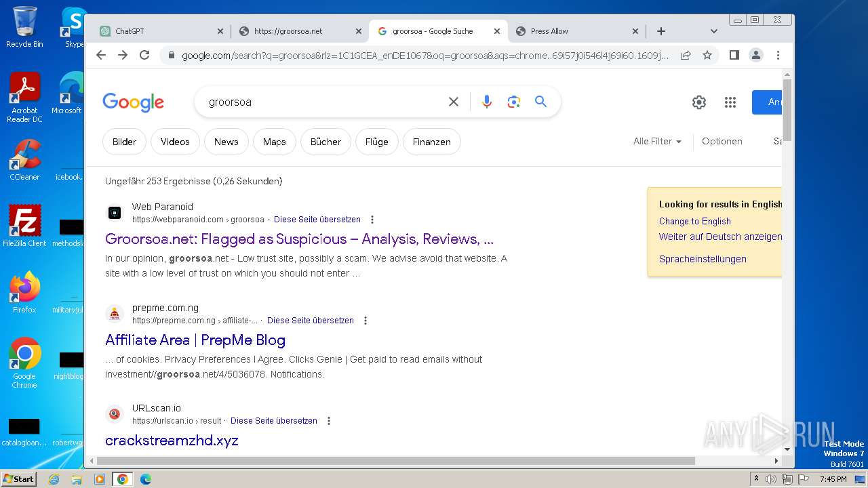The width and height of the screenshot is (868, 488).
Task: Click the horizontal page scrollbar
Action: [x=395, y=461]
